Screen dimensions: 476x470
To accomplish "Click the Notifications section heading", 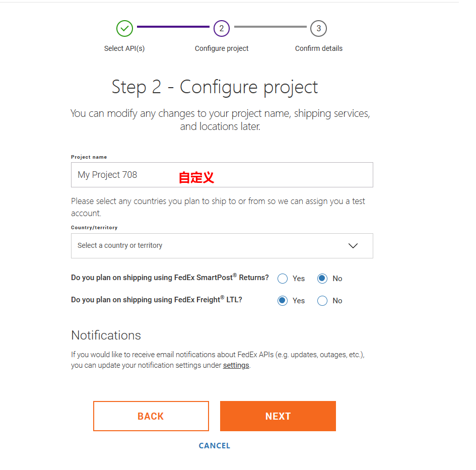I will click(106, 335).
